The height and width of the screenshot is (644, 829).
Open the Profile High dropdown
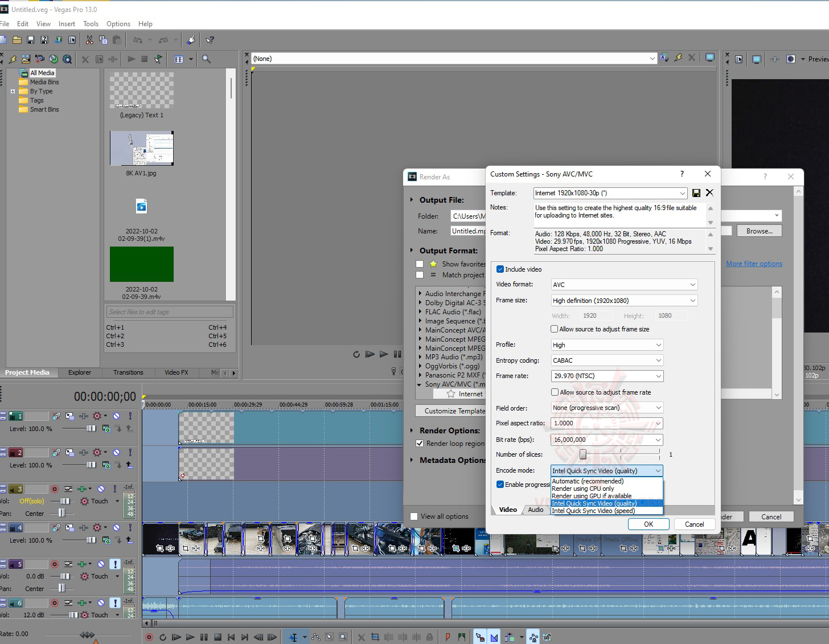(607, 345)
